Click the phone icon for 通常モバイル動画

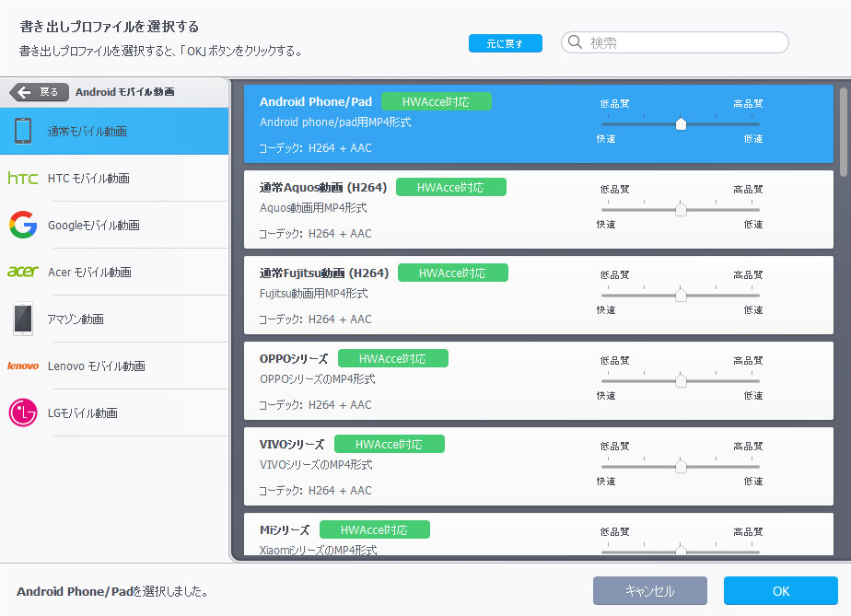[x=23, y=131]
